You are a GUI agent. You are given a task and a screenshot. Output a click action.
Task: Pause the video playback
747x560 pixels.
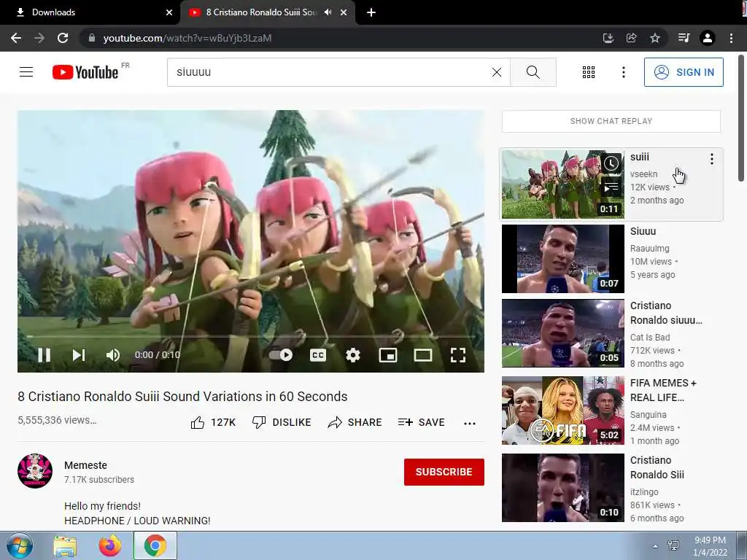(x=44, y=355)
